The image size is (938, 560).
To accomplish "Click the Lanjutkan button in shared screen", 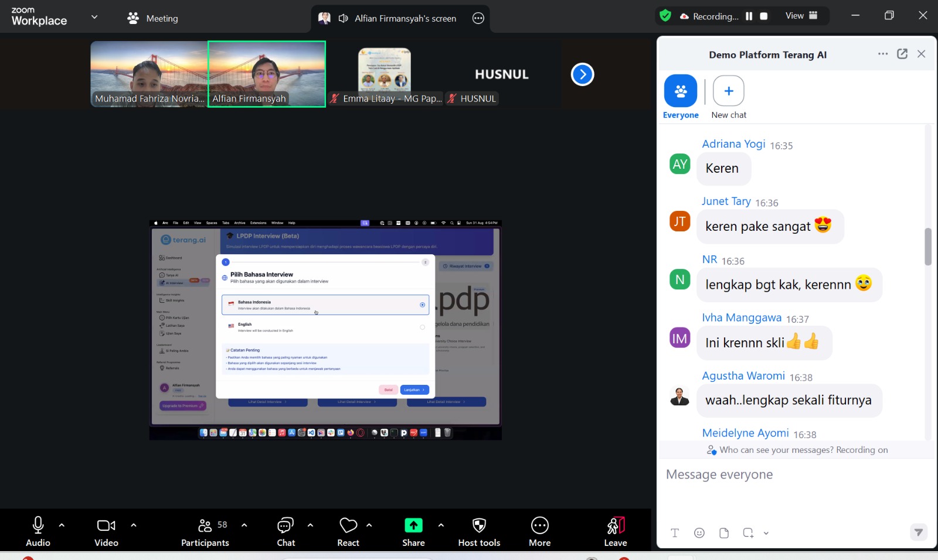I will pyautogui.click(x=414, y=390).
